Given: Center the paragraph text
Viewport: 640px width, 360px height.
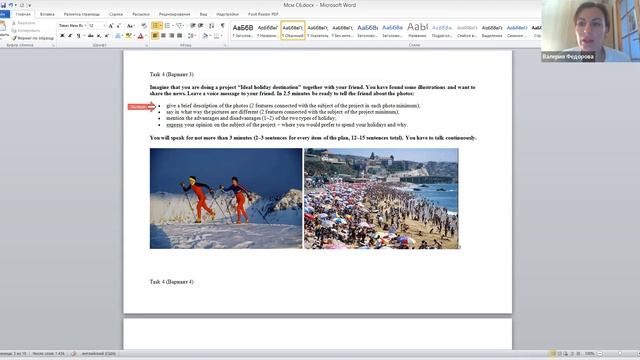Looking at the screenshot, I should coord(163,36).
